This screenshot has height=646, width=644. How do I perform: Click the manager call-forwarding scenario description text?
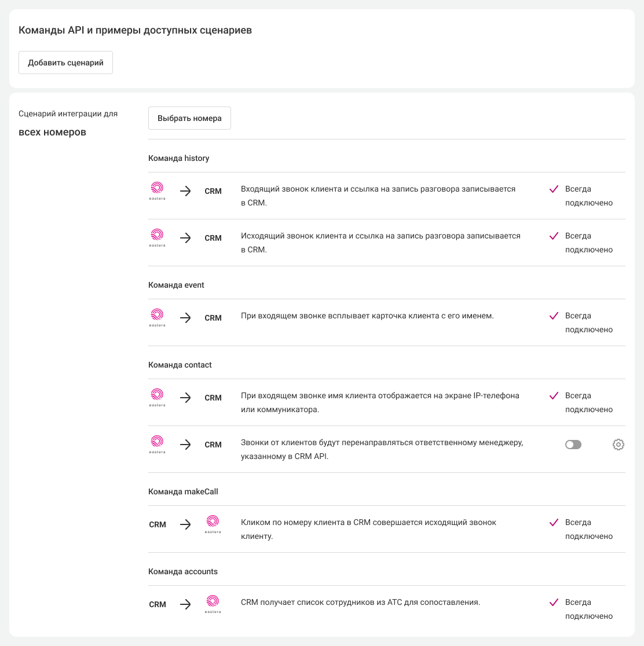(382, 449)
